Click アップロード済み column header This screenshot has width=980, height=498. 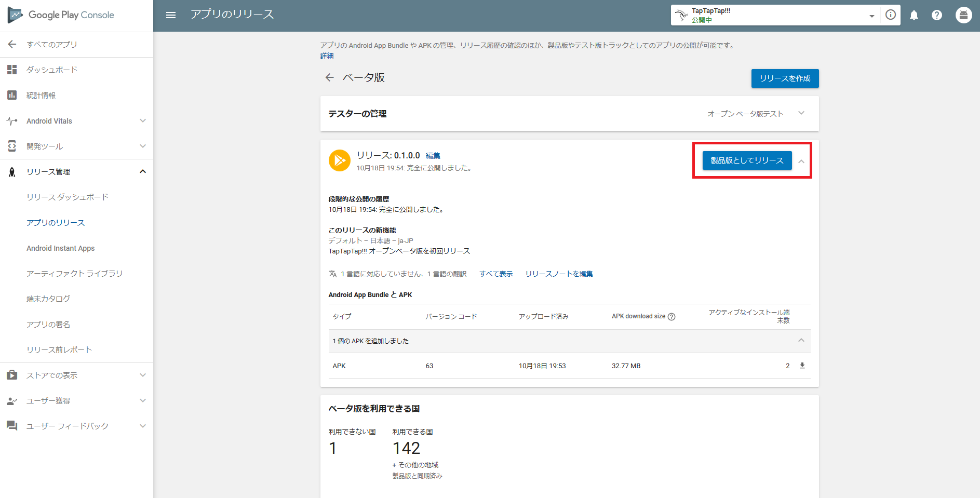tap(544, 317)
